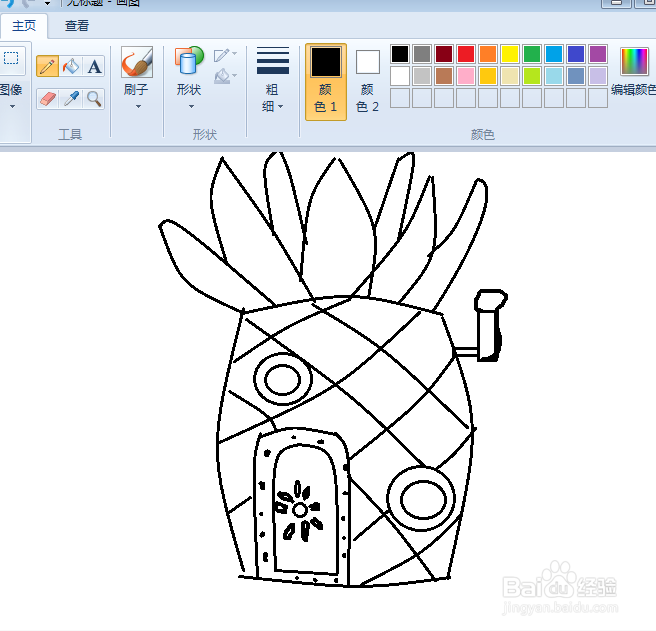This screenshot has width=656, height=631.
Task: Select the Pencil tool
Action: [47, 66]
